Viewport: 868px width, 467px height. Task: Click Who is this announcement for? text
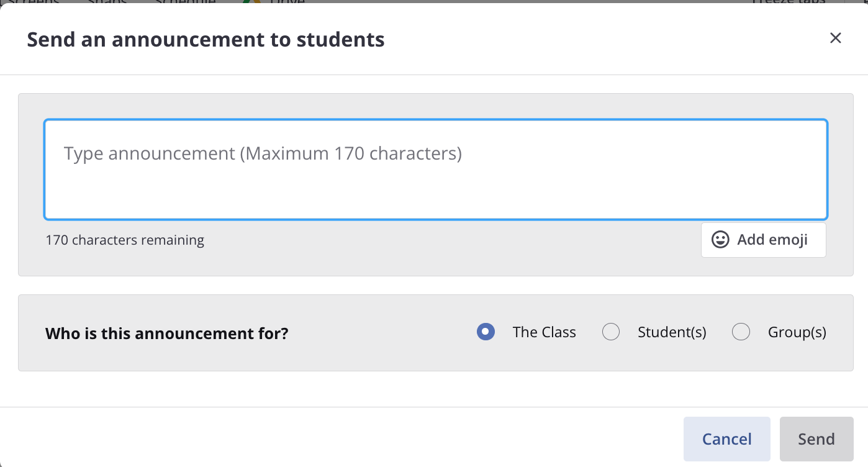click(x=167, y=333)
